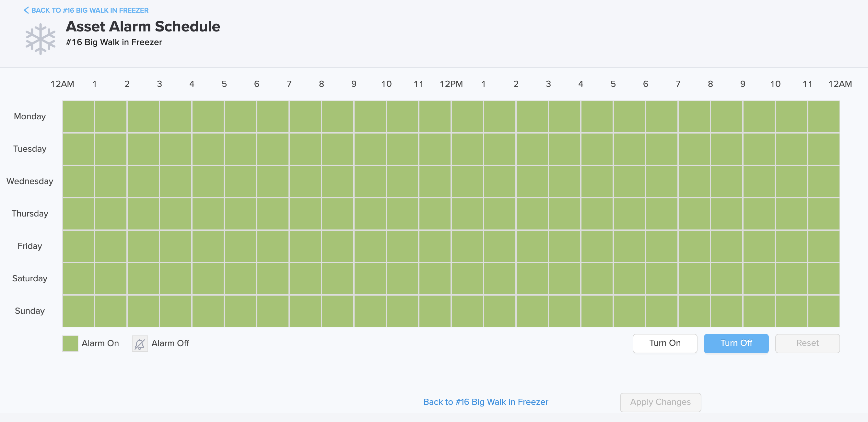Toggle Saturday 3AM alarm cell
868x422 pixels.
(x=176, y=278)
